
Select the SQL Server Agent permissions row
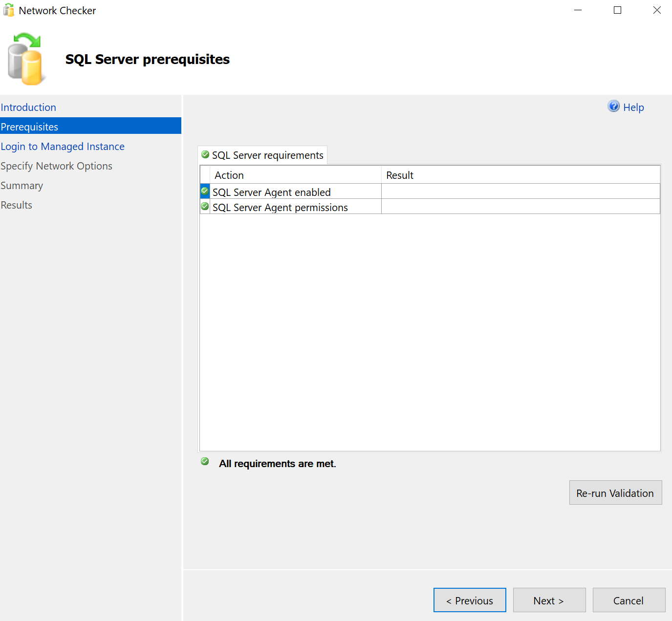click(430, 207)
